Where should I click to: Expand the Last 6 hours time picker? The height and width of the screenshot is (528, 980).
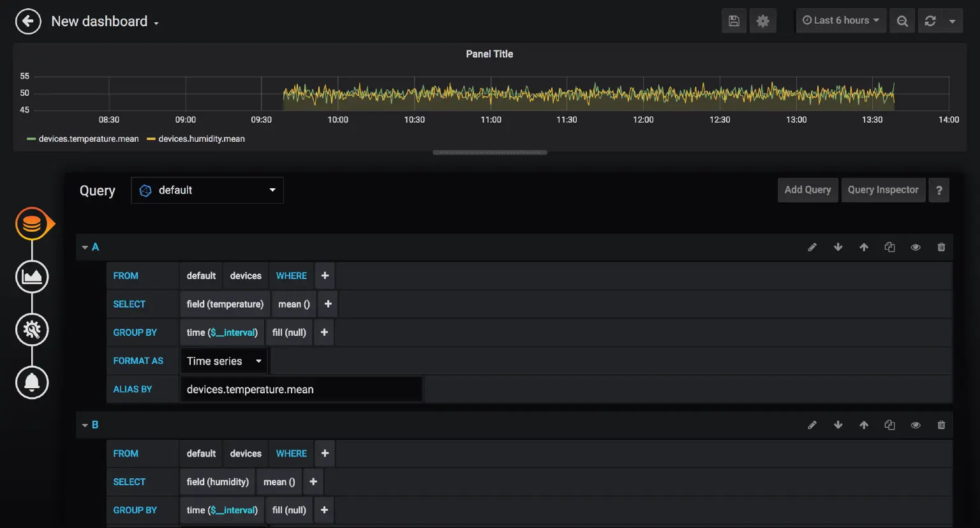[840, 20]
